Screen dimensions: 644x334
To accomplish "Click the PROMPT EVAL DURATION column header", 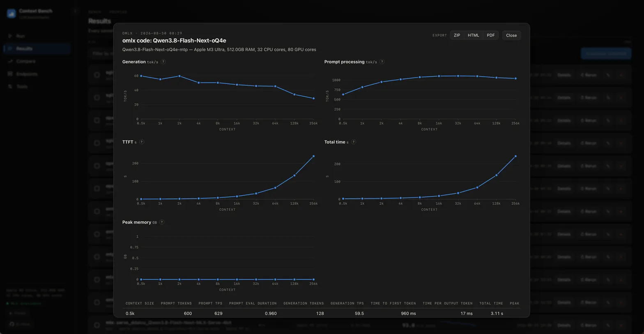I will tap(253, 303).
